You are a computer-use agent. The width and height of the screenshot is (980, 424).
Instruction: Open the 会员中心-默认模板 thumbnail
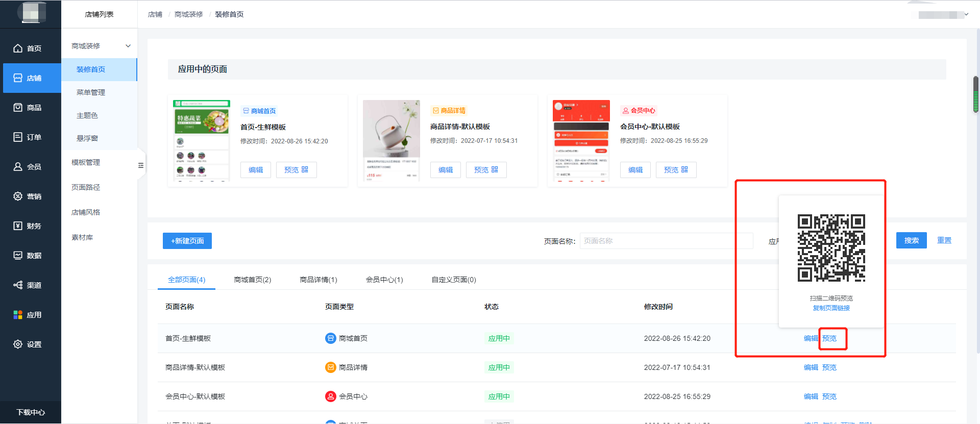581,140
